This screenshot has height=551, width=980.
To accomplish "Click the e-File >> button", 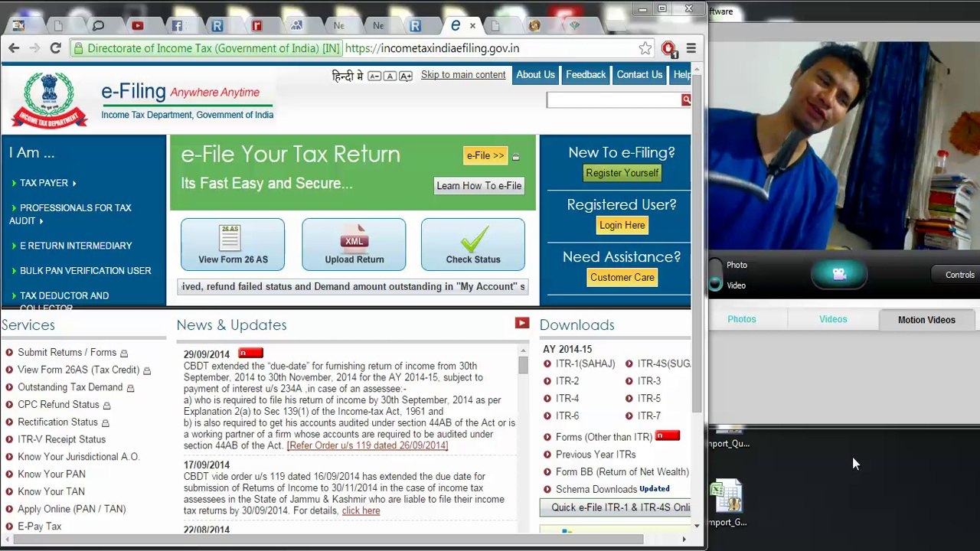I will pyautogui.click(x=485, y=155).
